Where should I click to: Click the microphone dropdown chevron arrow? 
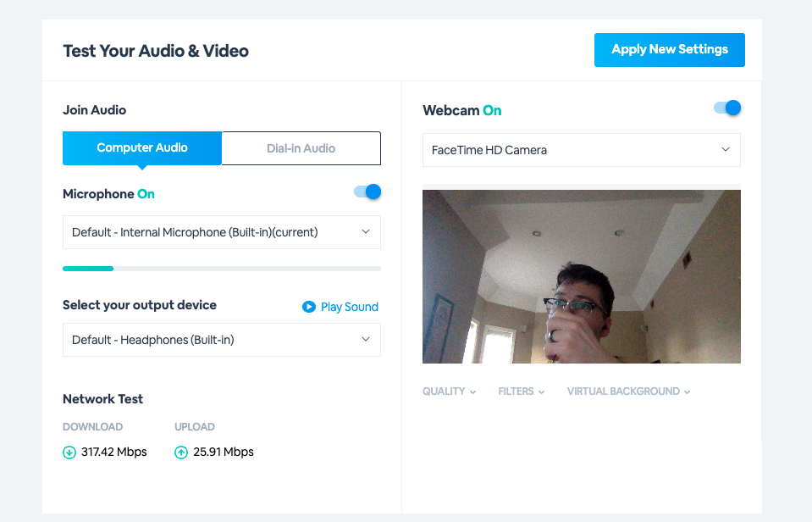[x=366, y=231]
